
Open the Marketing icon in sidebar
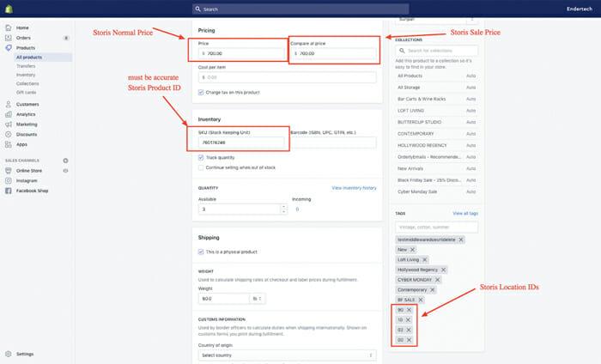coord(9,124)
